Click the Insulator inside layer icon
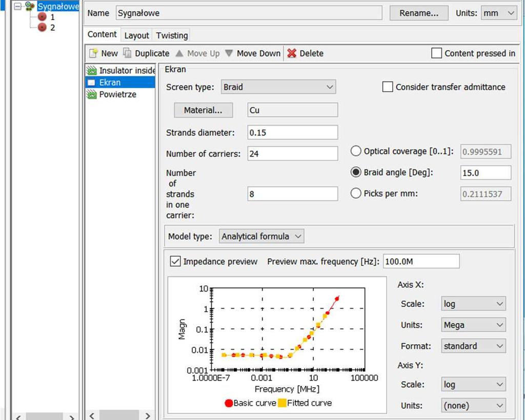Screen dimensions: 525x420 pyautogui.click(x=91, y=71)
